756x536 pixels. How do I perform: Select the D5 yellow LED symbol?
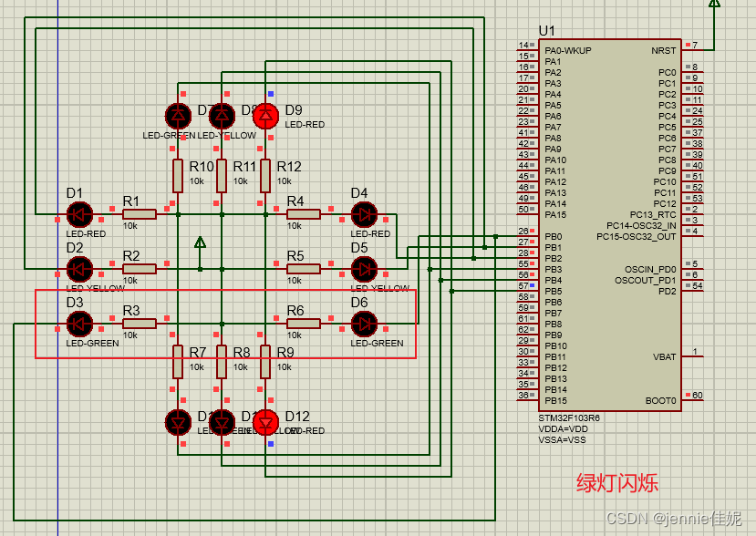click(364, 269)
